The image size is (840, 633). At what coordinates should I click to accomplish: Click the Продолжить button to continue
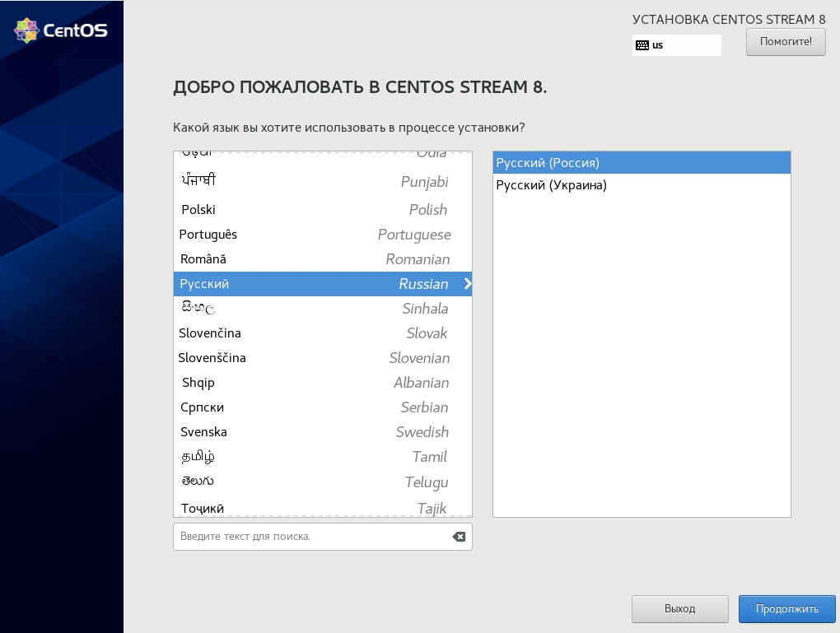(x=786, y=609)
